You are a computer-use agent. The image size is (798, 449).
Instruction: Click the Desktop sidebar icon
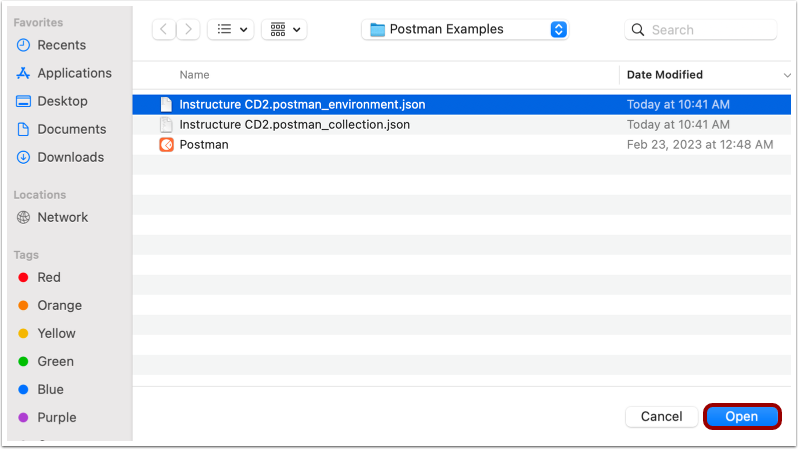pyautogui.click(x=23, y=101)
